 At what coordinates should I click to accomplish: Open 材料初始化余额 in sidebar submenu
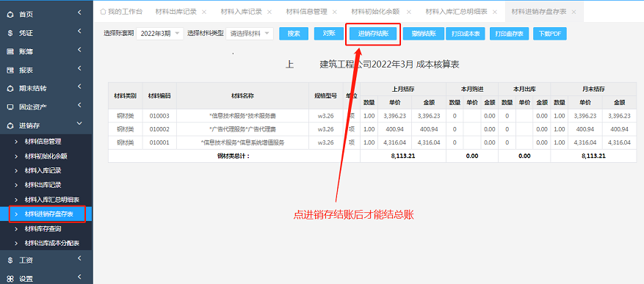pos(46,156)
